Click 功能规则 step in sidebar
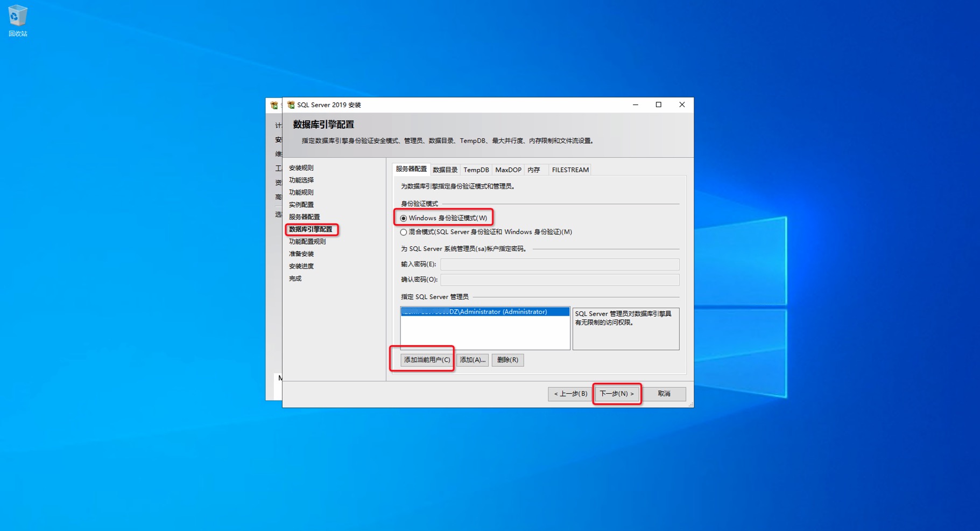This screenshot has height=531, width=980. pyautogui.click(x=301, y=192)
